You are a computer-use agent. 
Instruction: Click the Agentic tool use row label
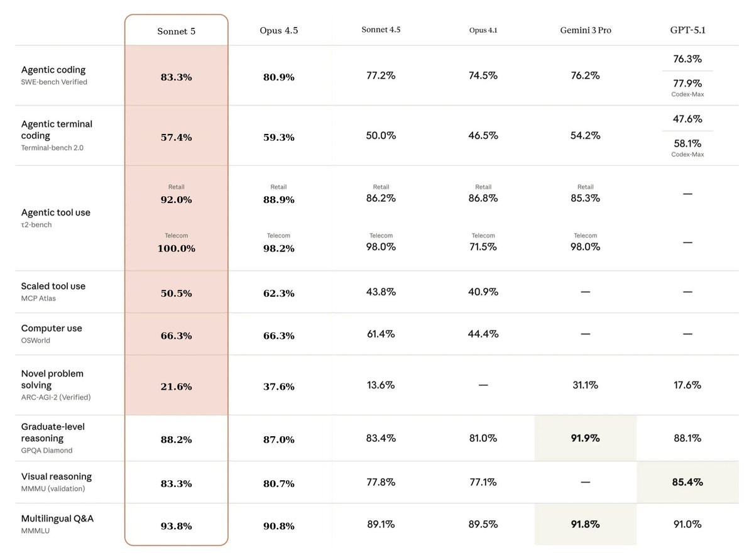[x=56, y=212]
